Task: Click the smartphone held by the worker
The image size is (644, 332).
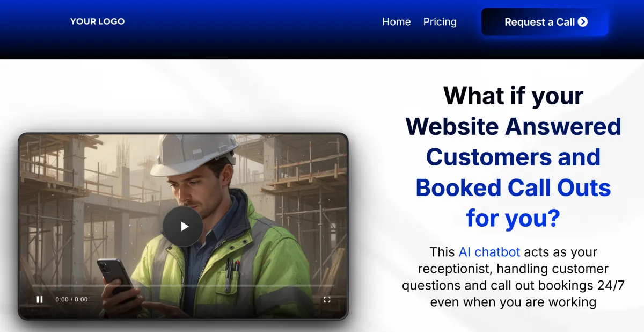Action: pyautogui.click(x=114, y=278)
